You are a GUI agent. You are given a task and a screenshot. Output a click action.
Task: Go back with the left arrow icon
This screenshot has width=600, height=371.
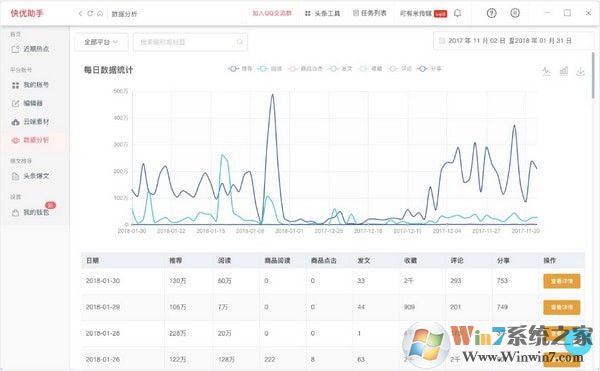pyautogui.click(x=80, y=14)
